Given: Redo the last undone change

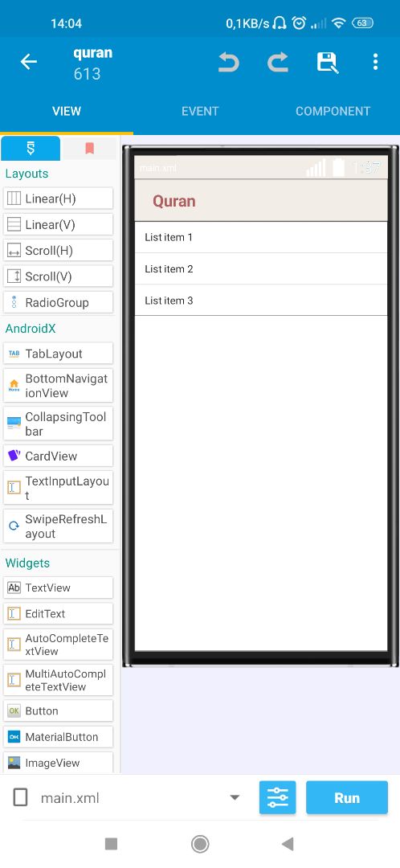Looking at the screenshot, I should [278, 62].
